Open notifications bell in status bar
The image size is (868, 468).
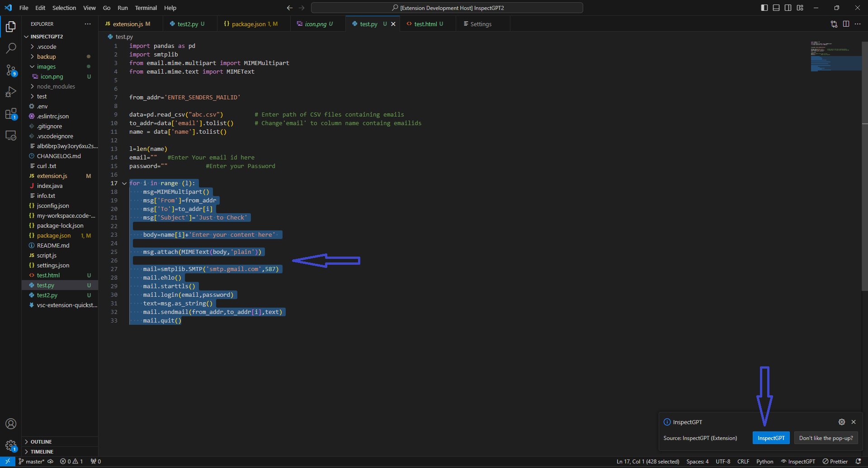[x=858, y=461]
